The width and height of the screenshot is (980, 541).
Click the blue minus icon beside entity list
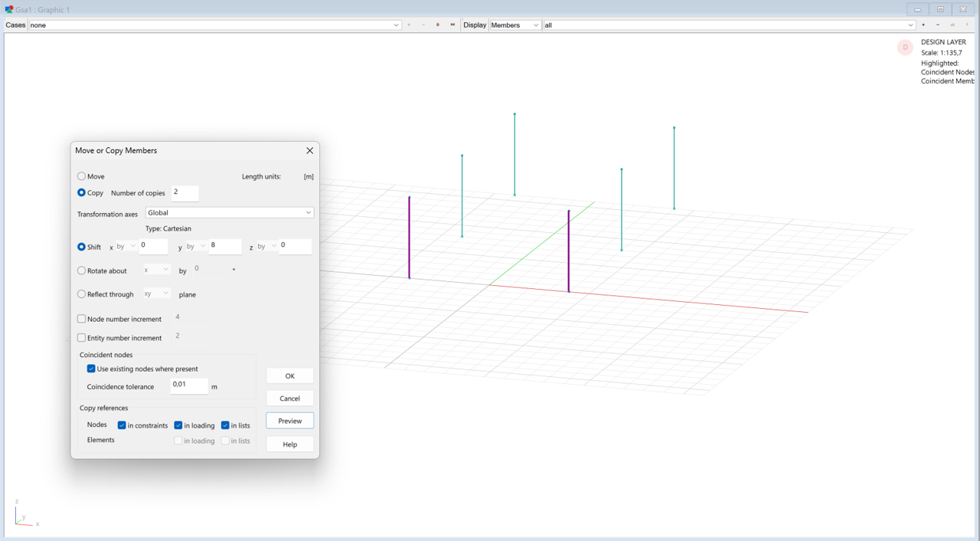(938, 25)
